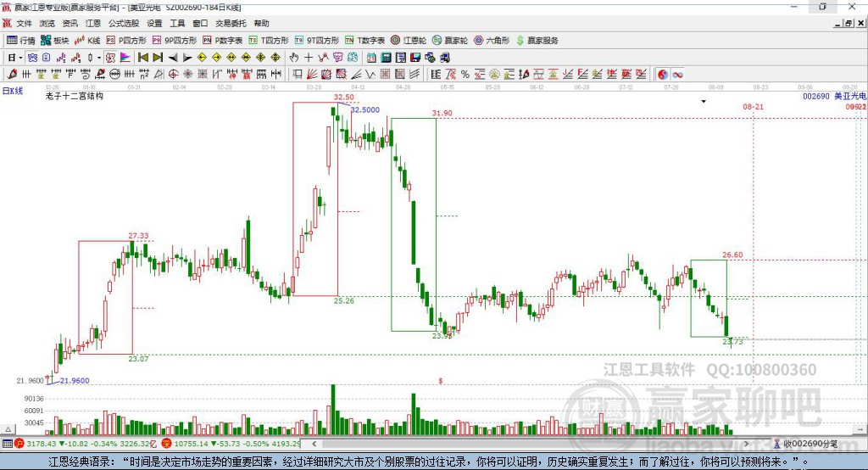This screenshot has height=470, width=868.
Task: Open the 9T四方形 tool
Action: click(317, 41)
